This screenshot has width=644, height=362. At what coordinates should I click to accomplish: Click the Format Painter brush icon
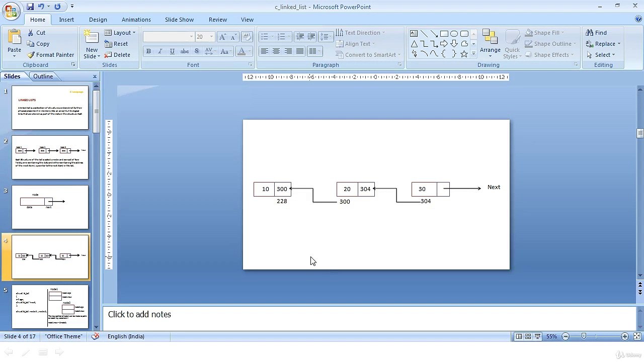31,55
